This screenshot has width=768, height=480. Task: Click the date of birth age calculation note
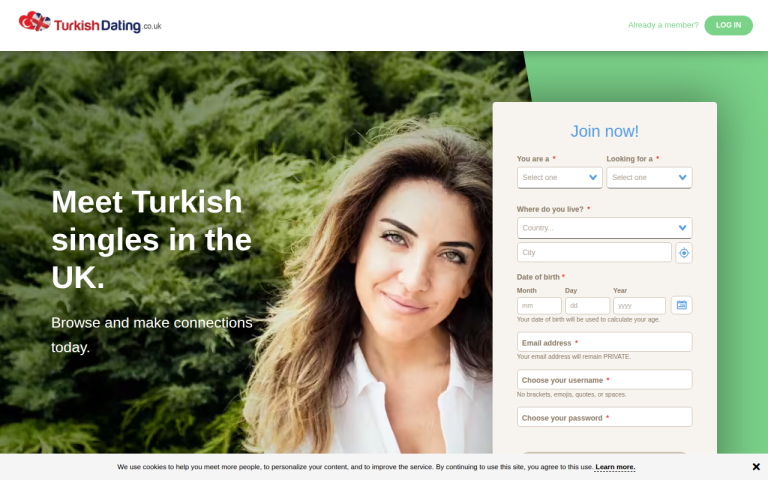(588, 319)
